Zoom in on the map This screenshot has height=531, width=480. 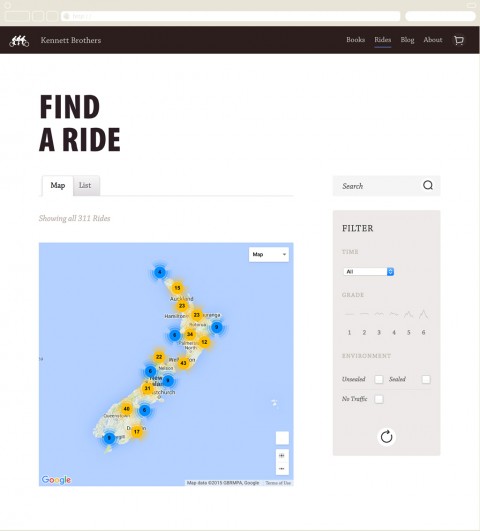282,455
